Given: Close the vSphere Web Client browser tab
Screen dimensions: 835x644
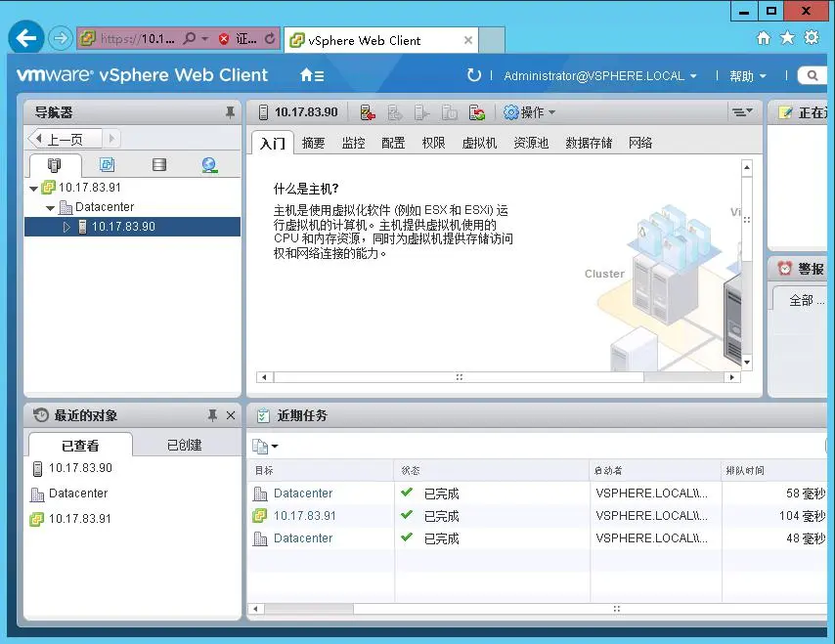Looking at the screenshot, I should pyautogui.click(x=468, y=40).
